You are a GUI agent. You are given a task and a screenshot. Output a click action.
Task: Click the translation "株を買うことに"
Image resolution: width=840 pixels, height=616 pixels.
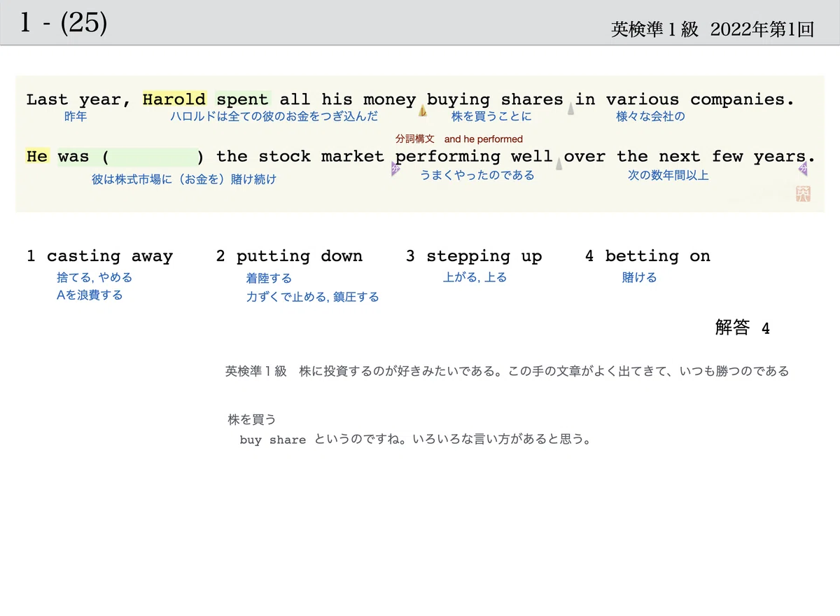point(491,116)
